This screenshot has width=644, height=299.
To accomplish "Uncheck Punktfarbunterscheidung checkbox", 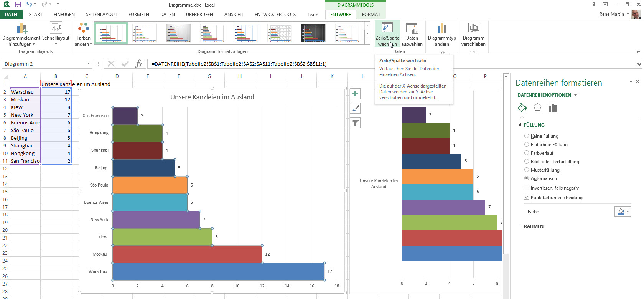I will click(527, 198).
